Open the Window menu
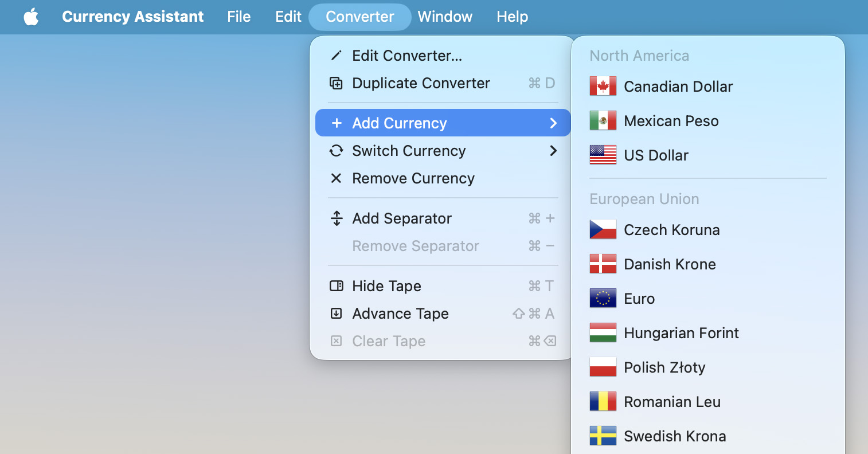This screenshot has width=868, height=454. point(445,17)
